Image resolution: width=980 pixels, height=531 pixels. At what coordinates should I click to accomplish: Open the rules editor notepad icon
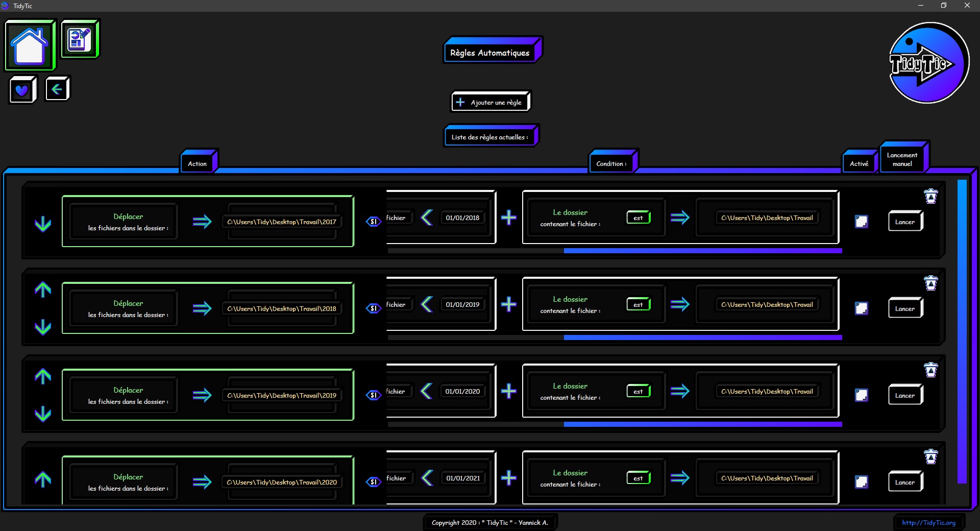pyautogui.click(x=80, y=39)
